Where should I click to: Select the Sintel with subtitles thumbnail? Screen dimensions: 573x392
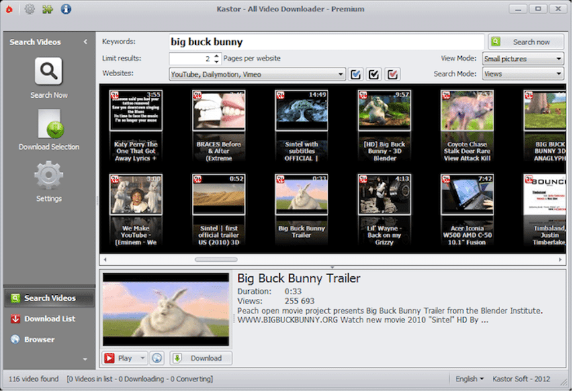tap(301, 110)
